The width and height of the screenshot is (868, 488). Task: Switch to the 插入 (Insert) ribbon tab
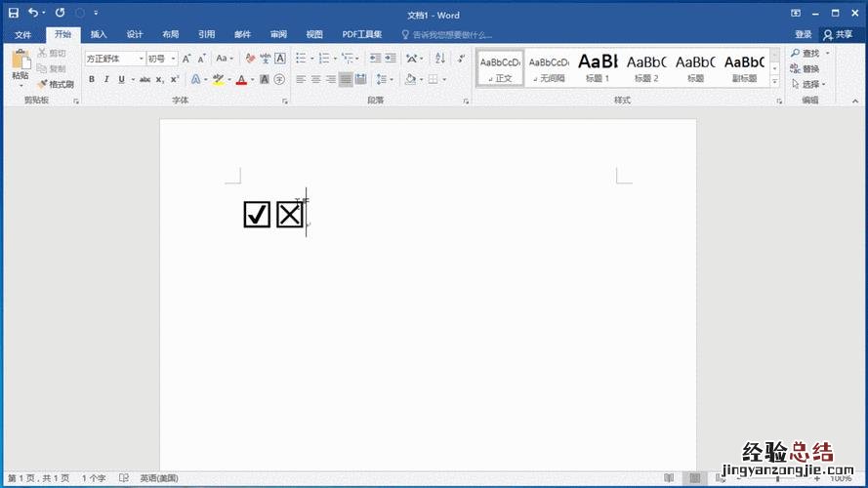[99, 34]
